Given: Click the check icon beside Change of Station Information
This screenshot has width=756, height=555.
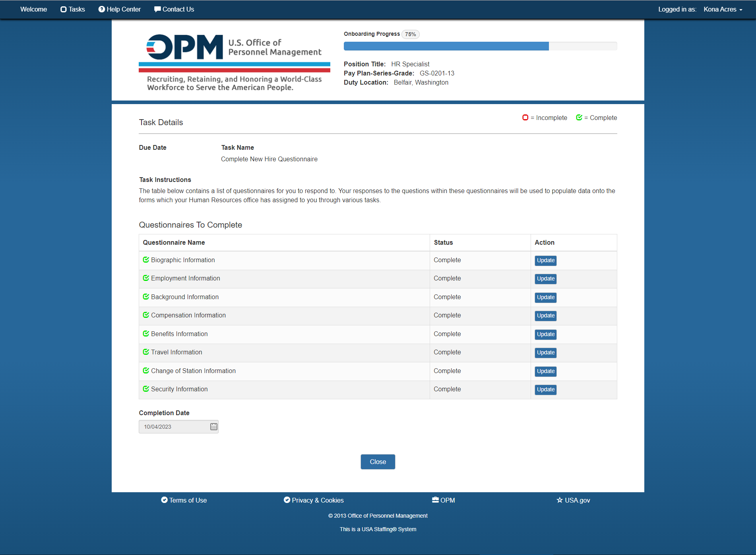Looking at the screenshot, I should (x=146, y=371).
